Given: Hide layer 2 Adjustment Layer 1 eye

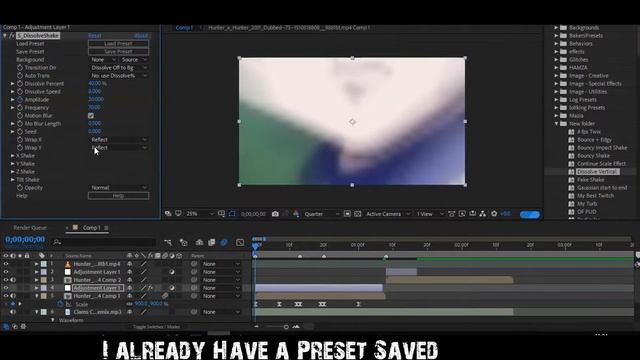Looking at the screenshot, I should pyautogui.click(x=6, y=272).
